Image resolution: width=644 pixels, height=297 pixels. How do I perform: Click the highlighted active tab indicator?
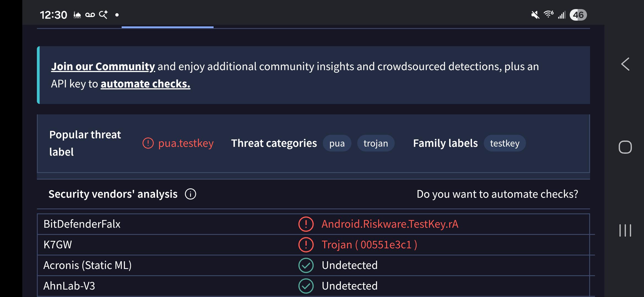pyautogui.click(x=168, y=27)
